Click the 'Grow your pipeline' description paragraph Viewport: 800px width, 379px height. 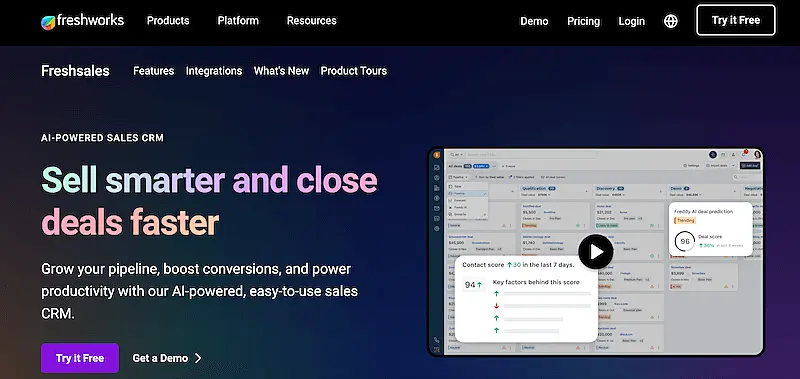(x=199, y=291)
